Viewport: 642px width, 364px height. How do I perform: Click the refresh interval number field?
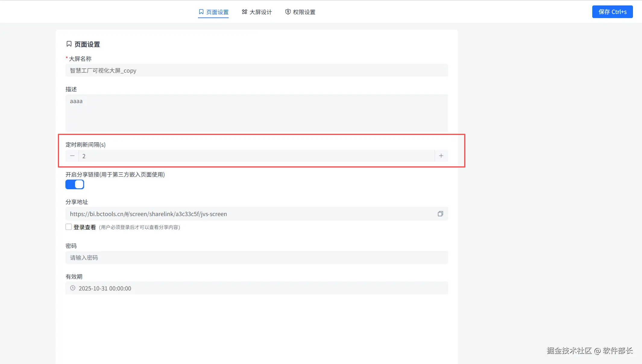click(256, 156)
